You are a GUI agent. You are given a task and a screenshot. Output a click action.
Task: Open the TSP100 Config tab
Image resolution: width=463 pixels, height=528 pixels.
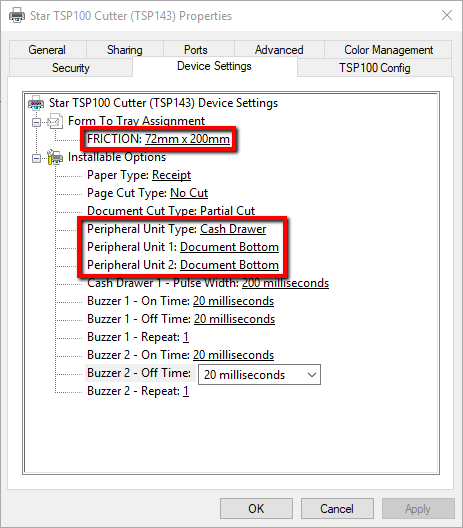point(374,68)
